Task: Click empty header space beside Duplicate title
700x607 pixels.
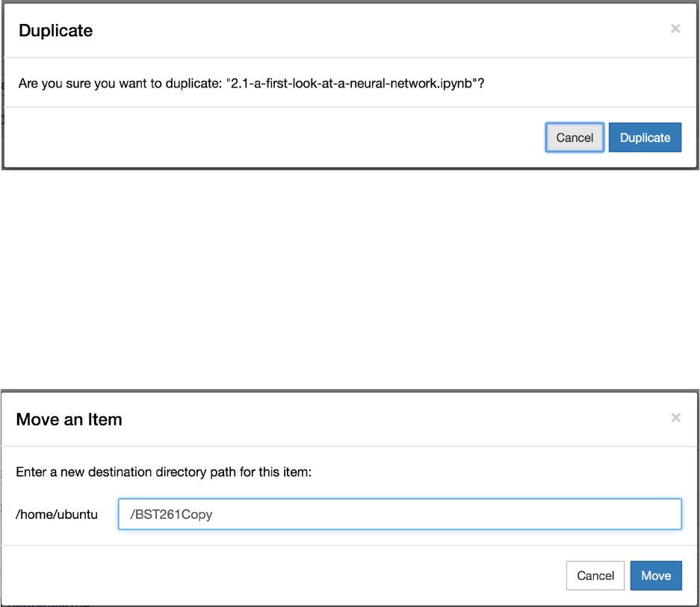Action: tap(374, 31)
